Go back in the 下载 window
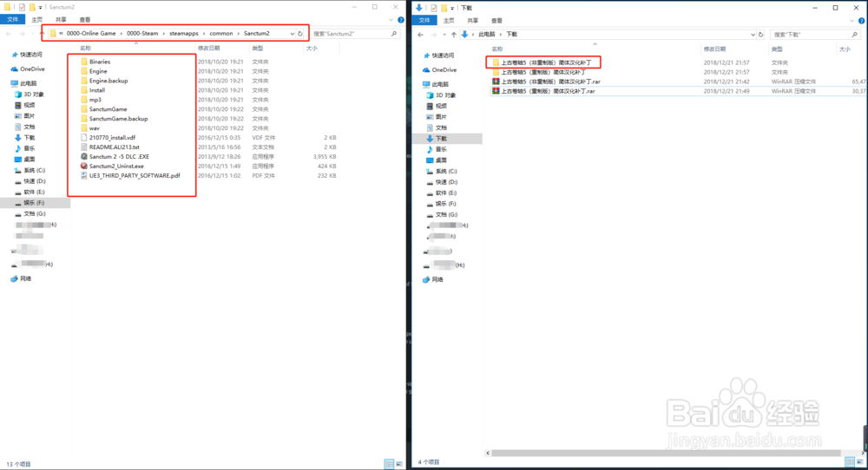 point(421,35)
